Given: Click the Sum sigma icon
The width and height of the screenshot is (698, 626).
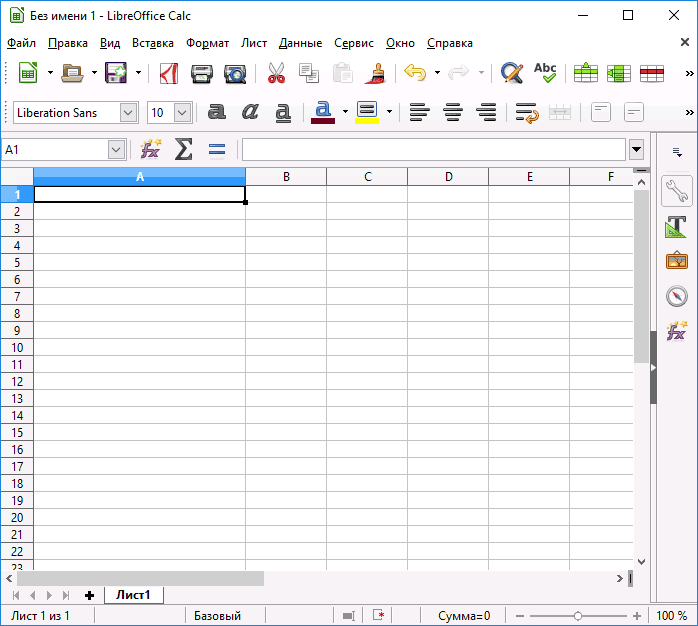Looking at the screenshot, I should coord(183,149).
